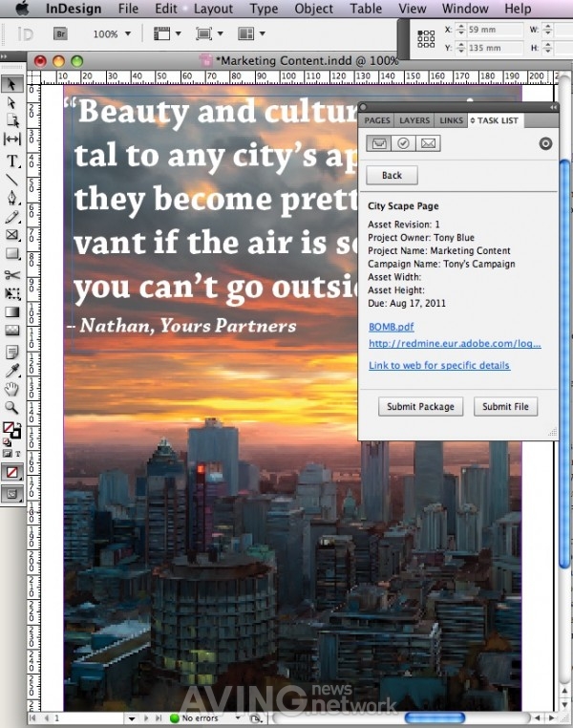Select the Type tool
Screen dimensions: 573x728
point(12,161)
